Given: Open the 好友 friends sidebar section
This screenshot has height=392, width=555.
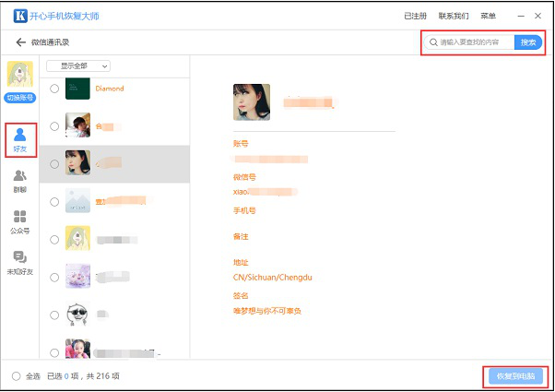Looking at the screenshot, I should [x=20, y=140].
